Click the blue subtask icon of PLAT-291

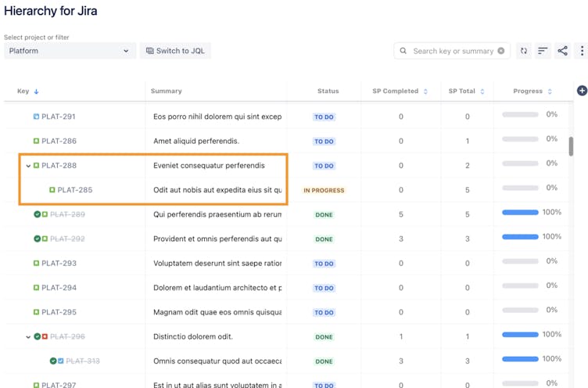tap(36, 117)
